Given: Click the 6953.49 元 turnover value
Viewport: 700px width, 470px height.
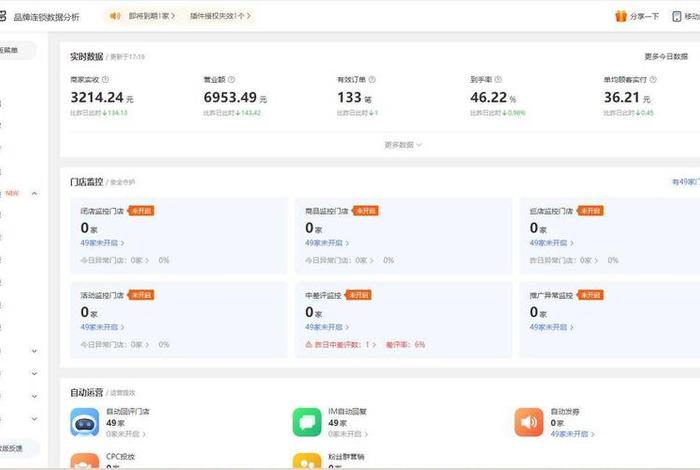Looking at the screenshot, I should click(235, 97).
